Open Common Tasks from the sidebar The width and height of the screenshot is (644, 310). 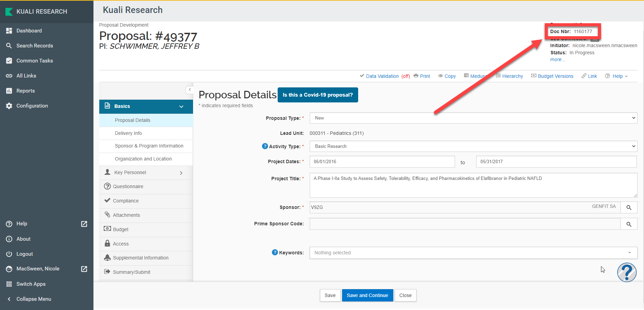point(34,60)
